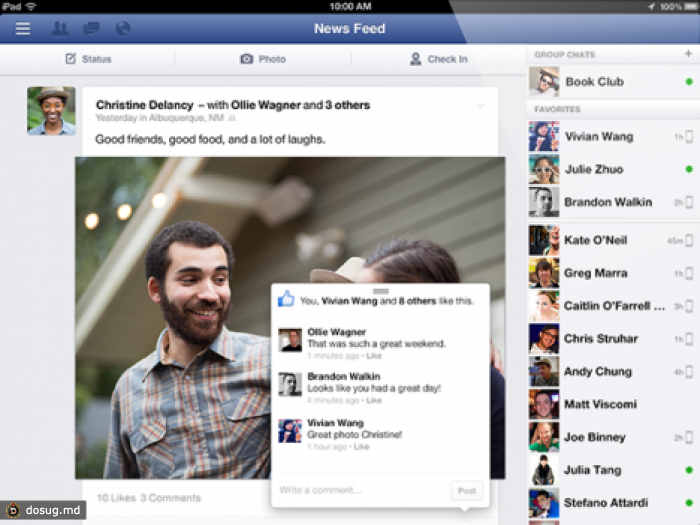The image size is (700, 525).
Task: Open Kate O'Neil's avatar in sidebar
Action: pos(544,240)
